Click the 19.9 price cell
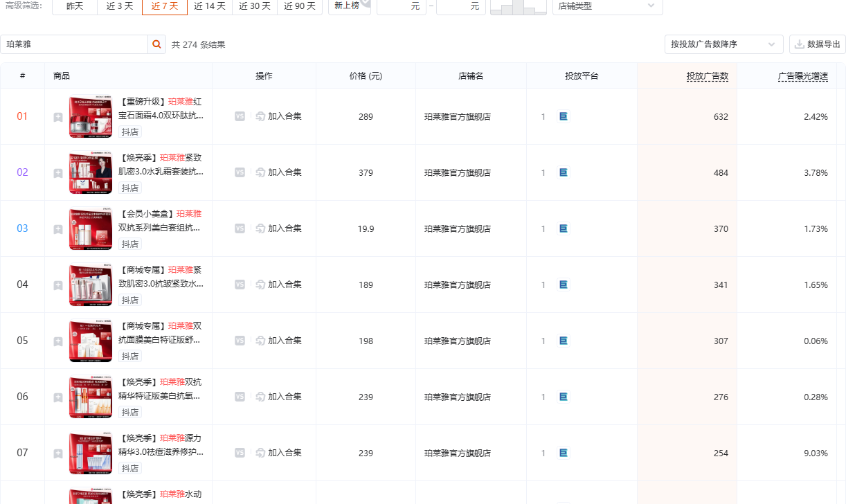 pos(366,229)
